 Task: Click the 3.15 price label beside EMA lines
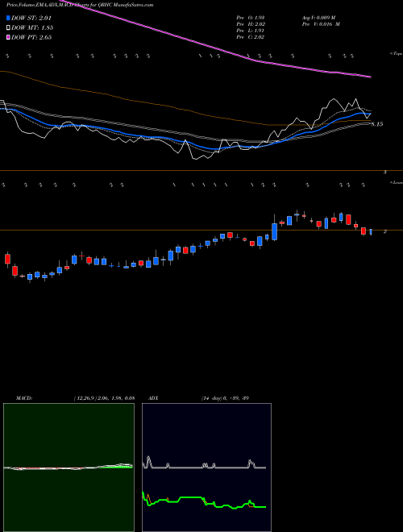pos(377,124)
